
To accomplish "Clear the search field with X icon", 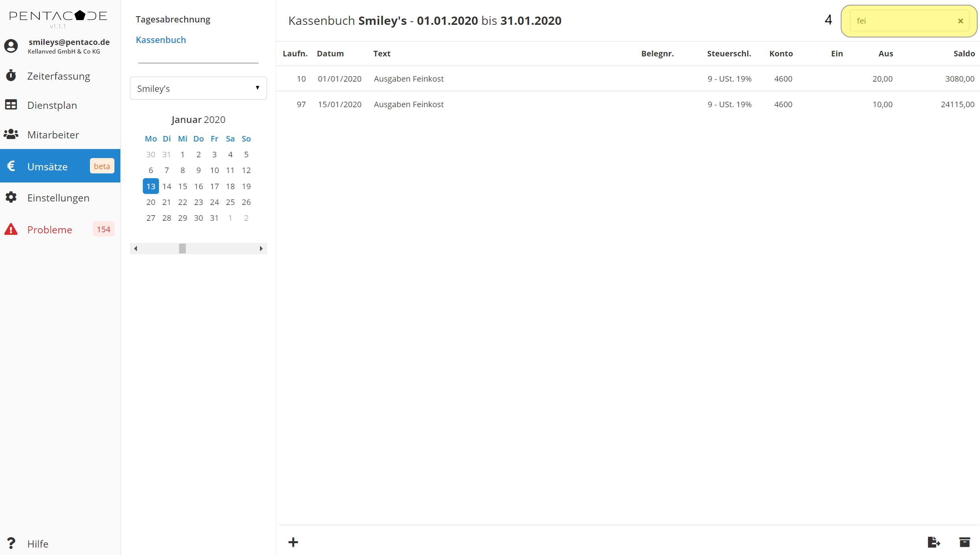I will (x=960, y=21).
